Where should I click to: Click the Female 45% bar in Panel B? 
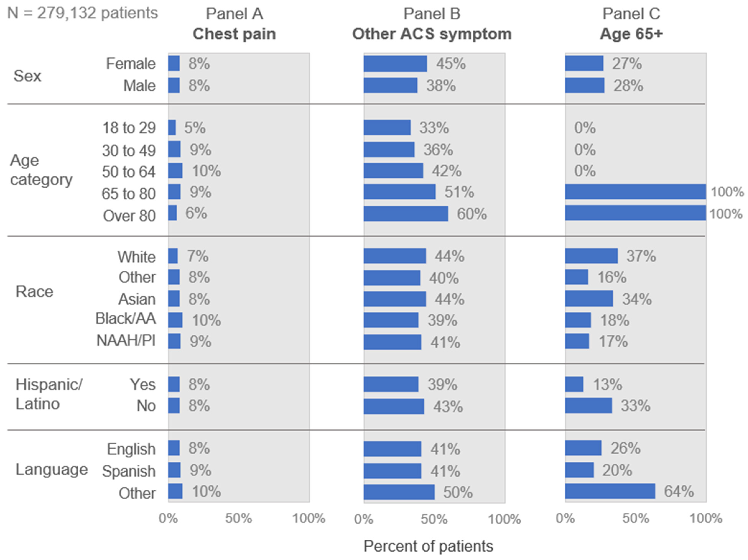pyautogui.click(x=395, y=64)
